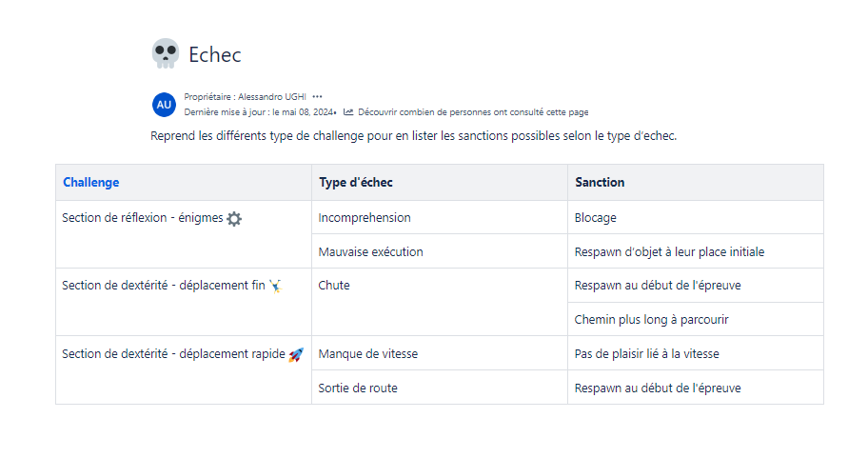Open the page view analytics link
The height and width of the screenshot is (458, 868).
[473, 111]
